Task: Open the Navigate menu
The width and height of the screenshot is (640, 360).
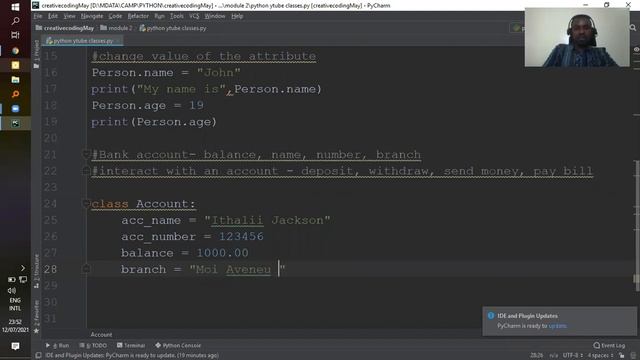Action: tap(92, 16)
